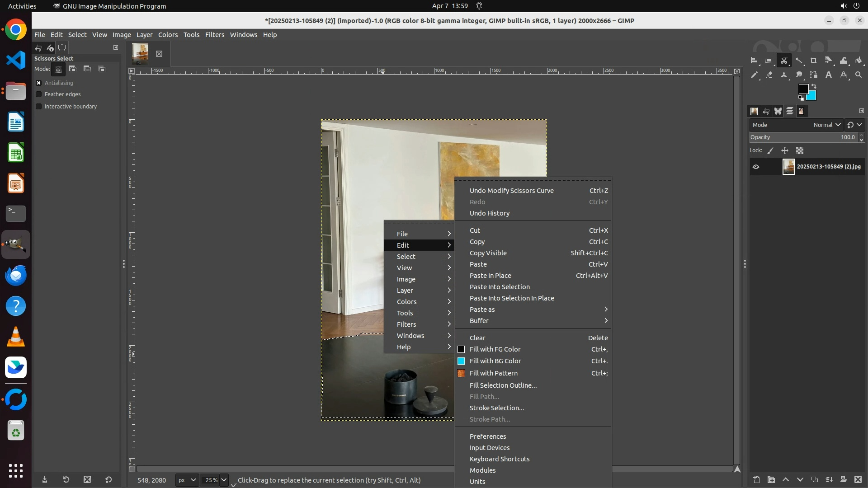The width and height of the screenshot is (868, 488).
Task: Select the Paths tool
Action: [814, 75]
